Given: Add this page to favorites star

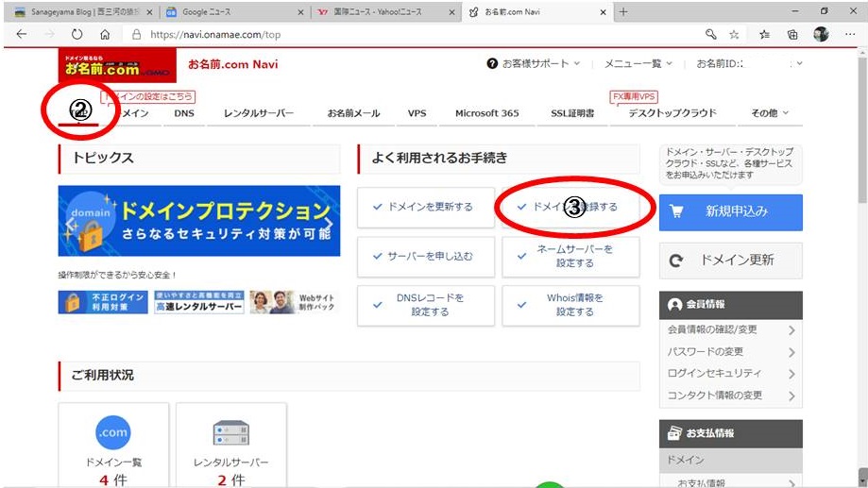Looking at the screenshot, I should point(734,34).
